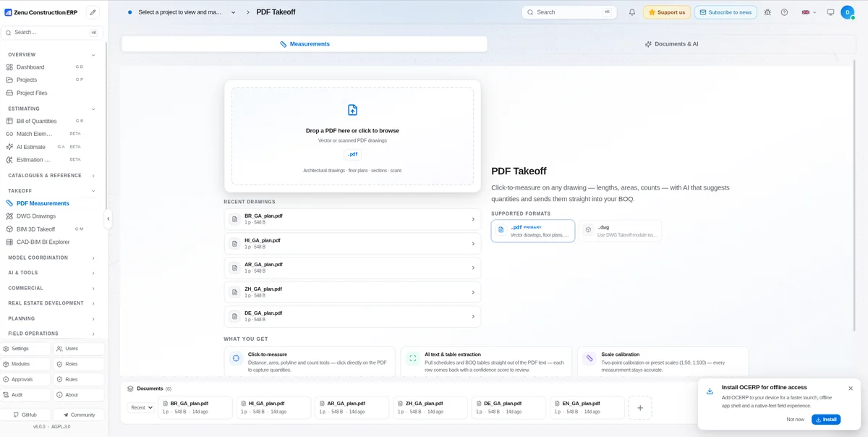Open the notifications bell
Screen dimensions: 868x437
click(632, 12)
